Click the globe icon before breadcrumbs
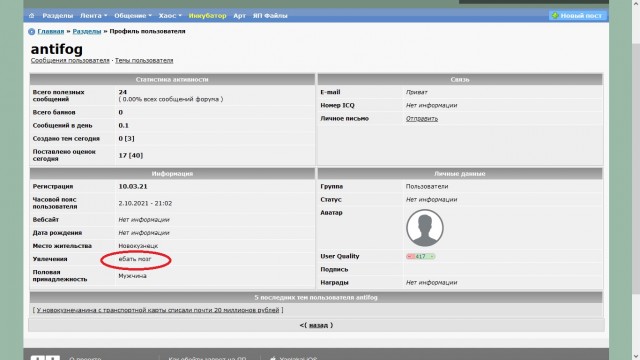The image size is (640, 360). [31, 31]
